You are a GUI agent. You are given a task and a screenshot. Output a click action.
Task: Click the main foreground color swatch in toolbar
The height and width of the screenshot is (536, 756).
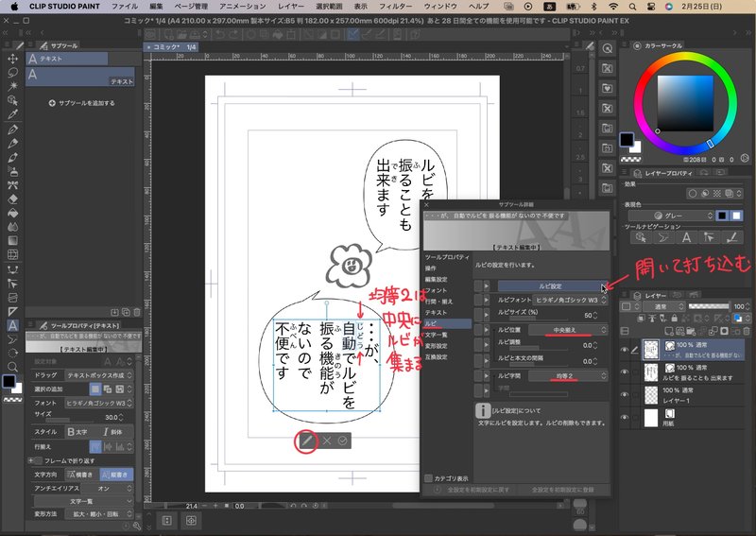9,381
